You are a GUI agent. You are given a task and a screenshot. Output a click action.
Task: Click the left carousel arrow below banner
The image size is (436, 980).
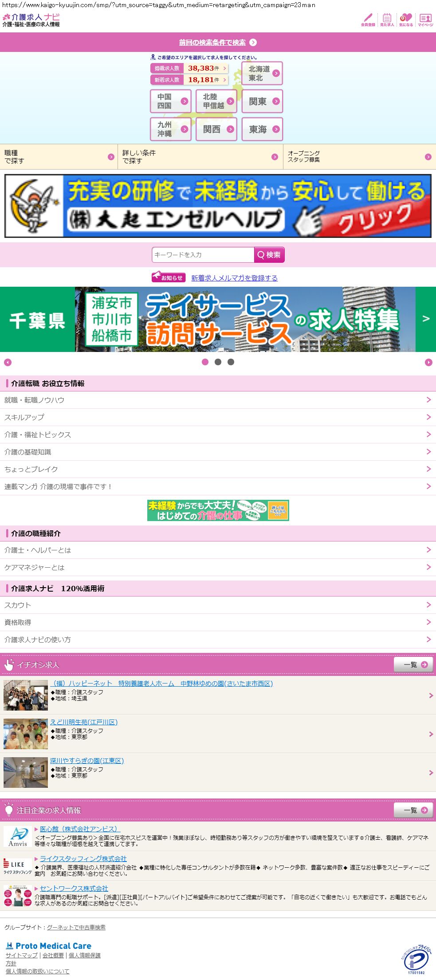click(x=8, y=363)
